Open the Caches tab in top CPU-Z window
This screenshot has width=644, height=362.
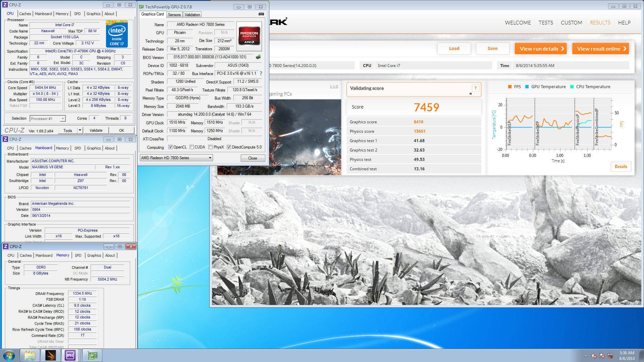[25, 14]
